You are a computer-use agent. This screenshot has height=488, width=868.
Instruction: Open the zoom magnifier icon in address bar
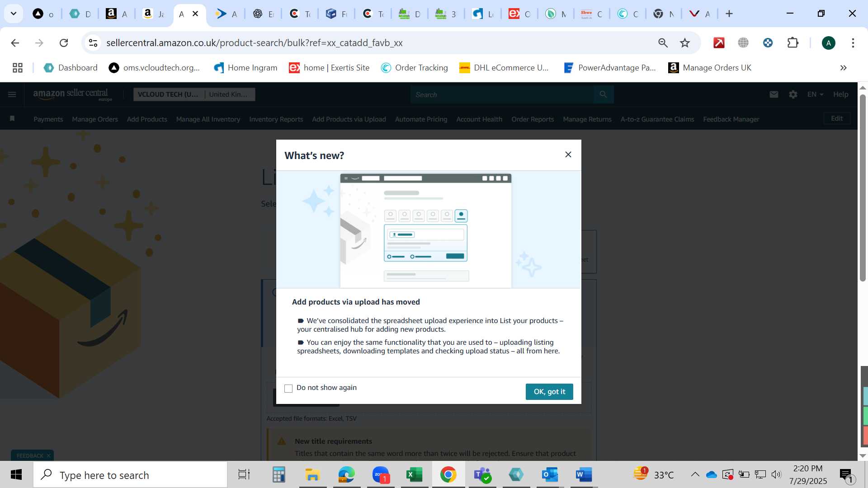tap(663, 43)
